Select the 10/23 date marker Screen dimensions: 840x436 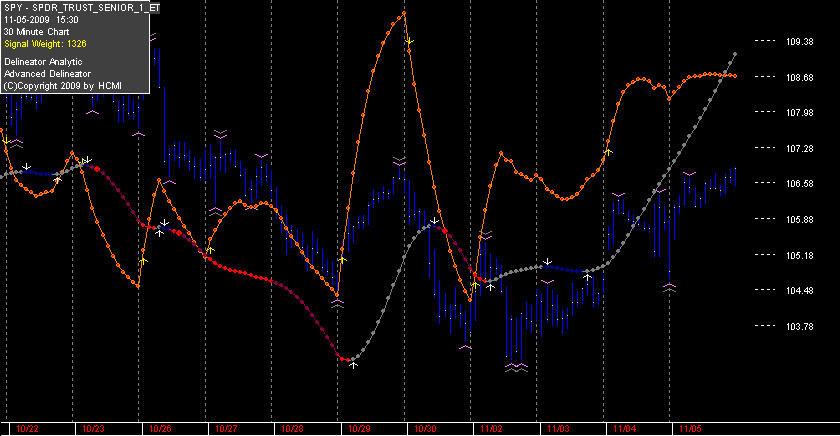tap(93, 429)
